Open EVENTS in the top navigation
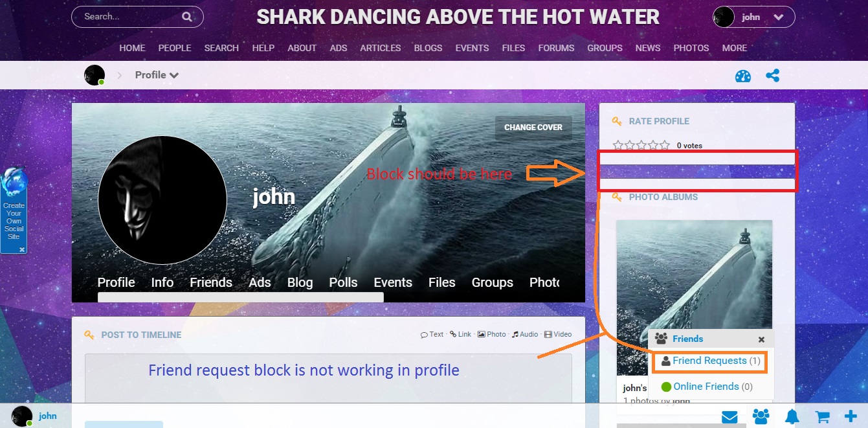 coord(472,48)
